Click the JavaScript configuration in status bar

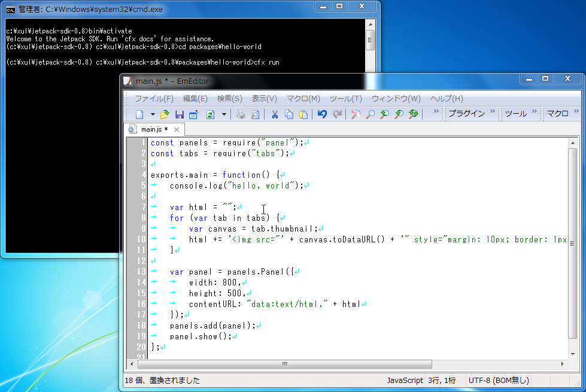pyautogui.click(x=405, y=380)
